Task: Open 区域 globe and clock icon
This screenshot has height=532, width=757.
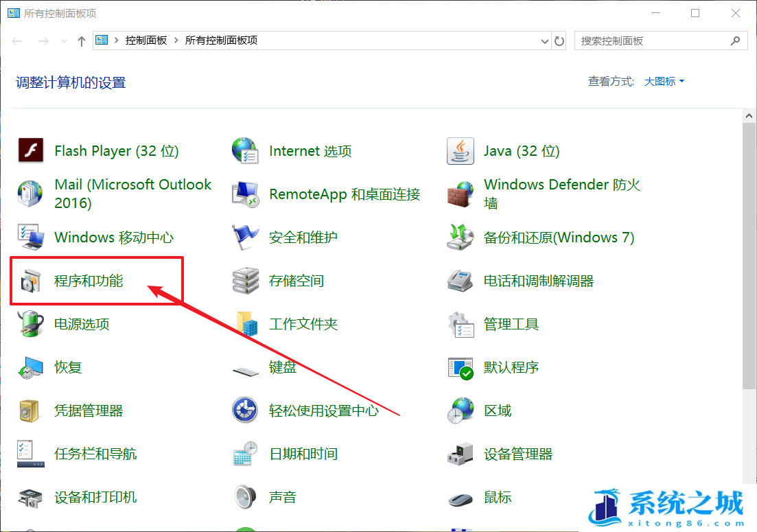Action: (460, 410)
